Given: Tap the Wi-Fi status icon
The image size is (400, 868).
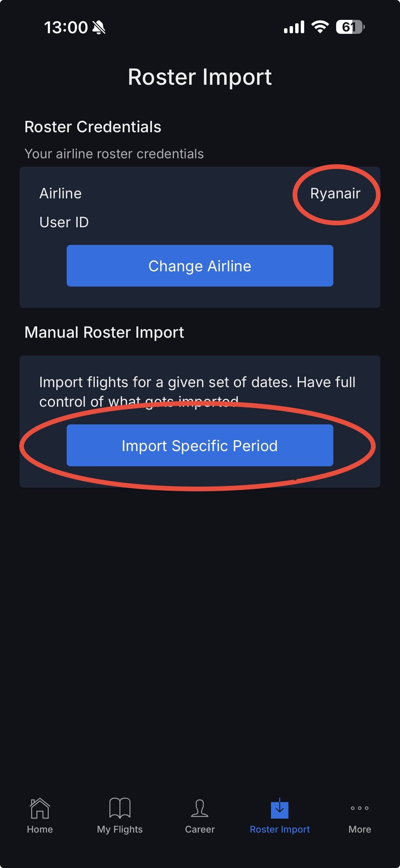Looking at the screenshot, I should [320, 27].
